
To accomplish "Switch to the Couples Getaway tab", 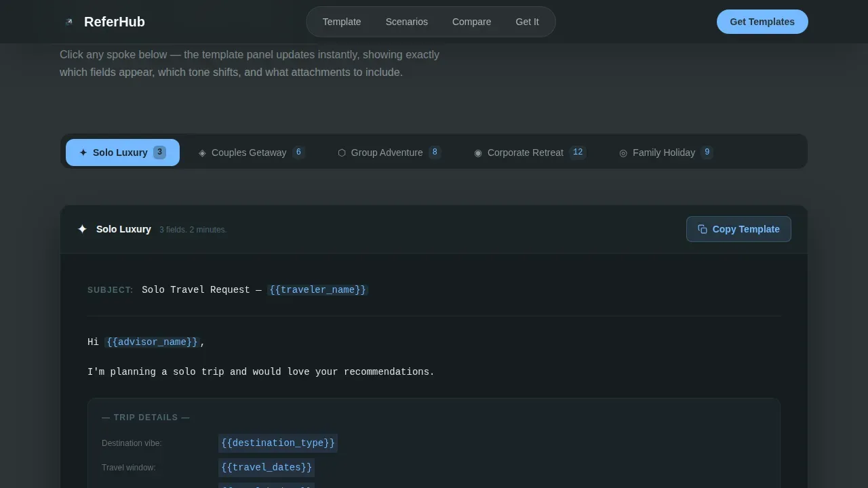I will point(252,152).
